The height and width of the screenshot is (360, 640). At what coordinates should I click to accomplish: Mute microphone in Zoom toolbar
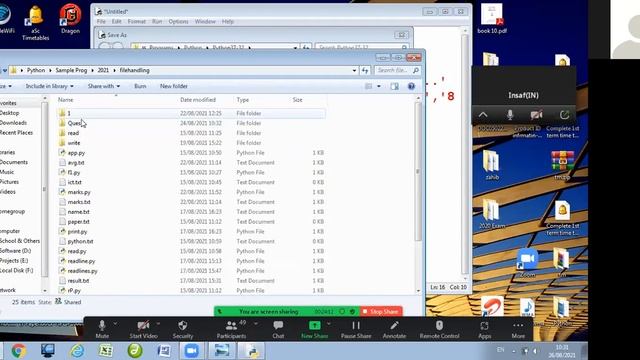click(x=102, y=329)
